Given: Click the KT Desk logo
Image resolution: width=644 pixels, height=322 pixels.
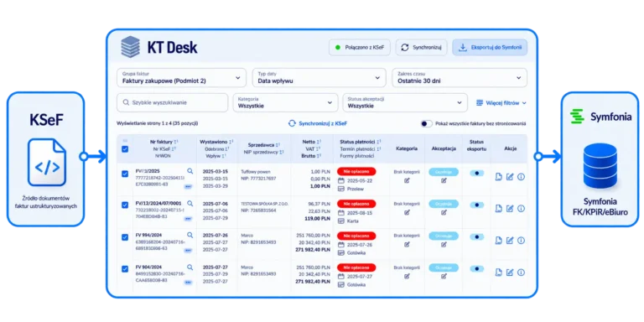Looking at the screenshot, I should point(159,47).
